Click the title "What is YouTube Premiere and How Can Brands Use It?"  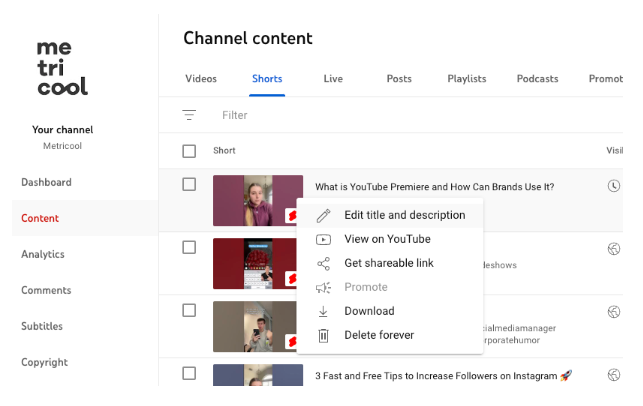click(435, 187)
